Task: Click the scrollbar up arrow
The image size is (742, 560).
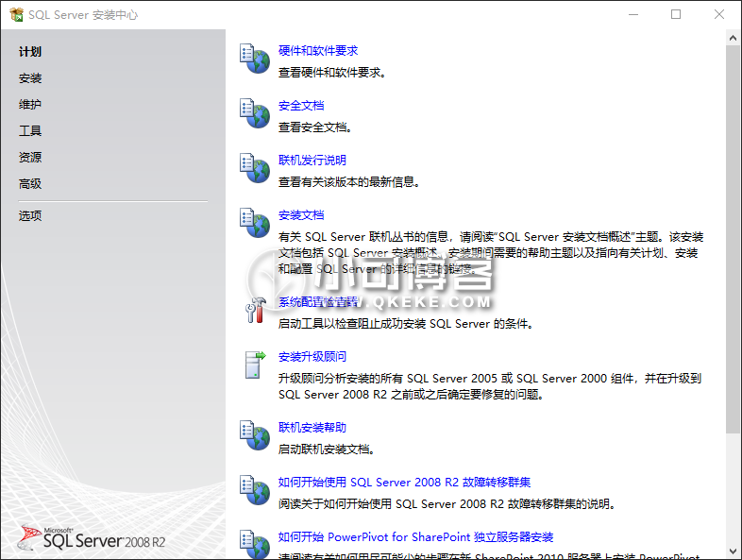Action: coord(733,38)
